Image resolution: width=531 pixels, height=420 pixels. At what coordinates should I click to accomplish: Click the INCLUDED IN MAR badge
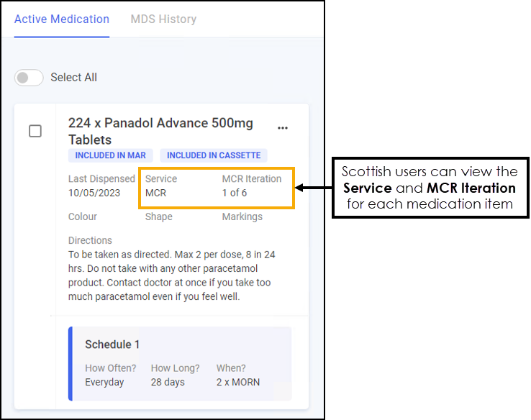(x=110, y=155)
